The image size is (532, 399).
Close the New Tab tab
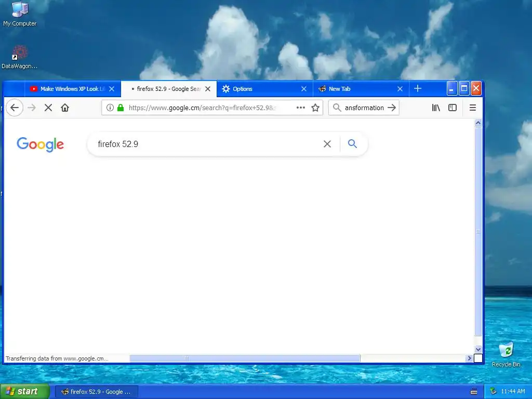click(x=400, y=89)
